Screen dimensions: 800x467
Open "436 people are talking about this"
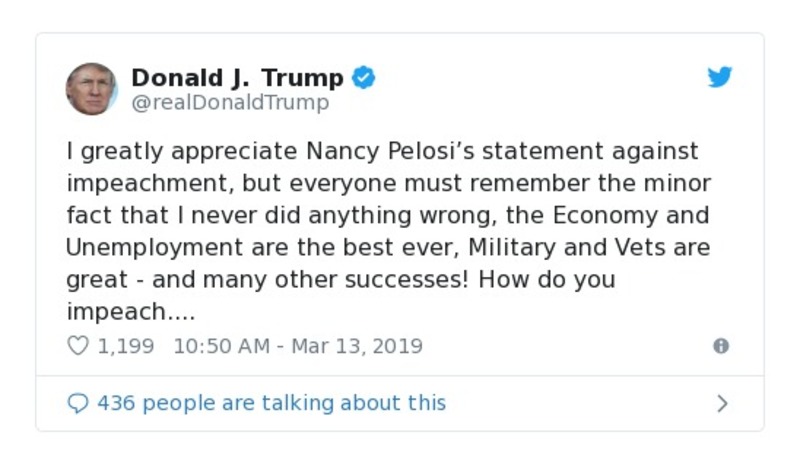tap(271, 403)
